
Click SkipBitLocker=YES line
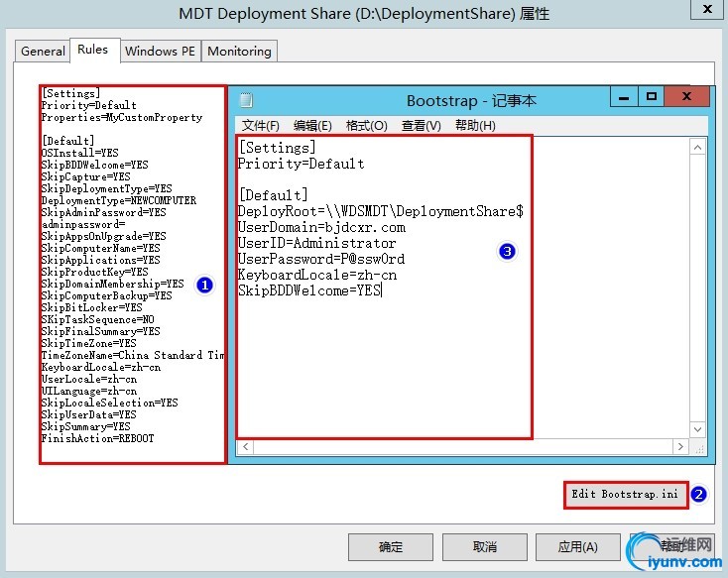[92, 307]
